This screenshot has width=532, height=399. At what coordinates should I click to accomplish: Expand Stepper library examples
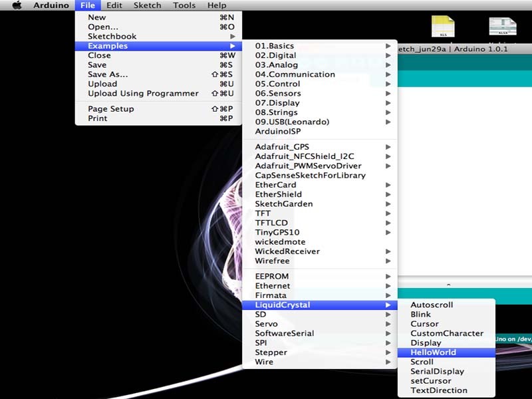coord(320,352)
